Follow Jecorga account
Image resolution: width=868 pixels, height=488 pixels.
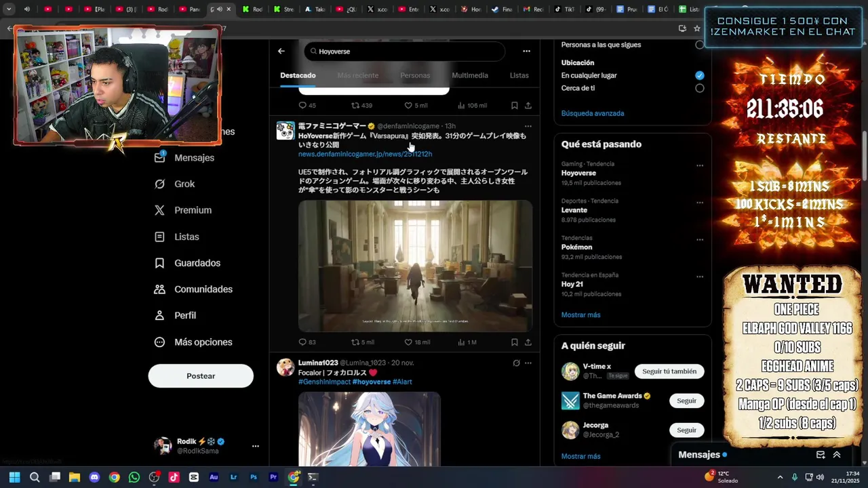(x=686, y=430)
